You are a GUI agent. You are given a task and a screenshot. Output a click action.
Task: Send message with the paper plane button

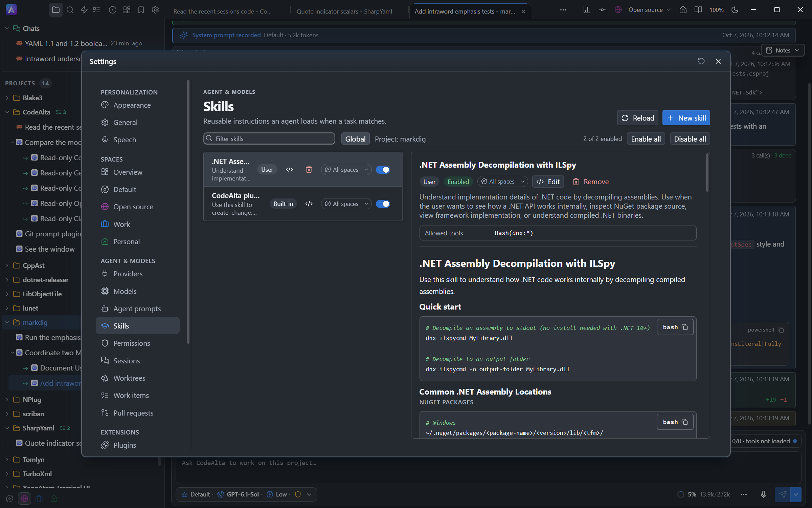783,494
